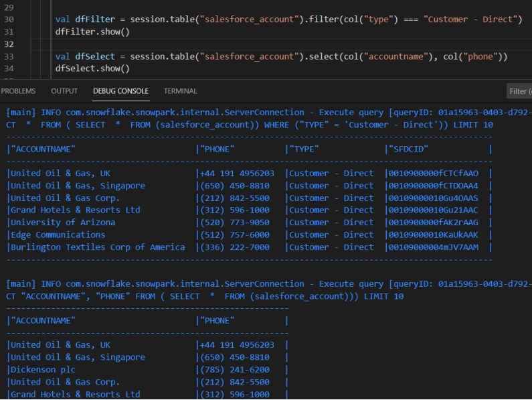Click Burlington Textiles Corp of America row
Viewport: 532px width, 400px height.
pos(98,247)
